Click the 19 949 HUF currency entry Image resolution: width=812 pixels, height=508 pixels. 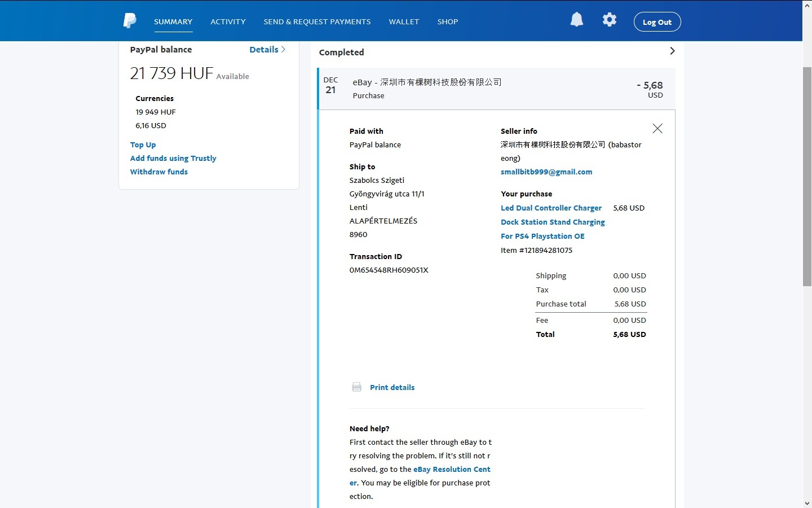[156, 112]
